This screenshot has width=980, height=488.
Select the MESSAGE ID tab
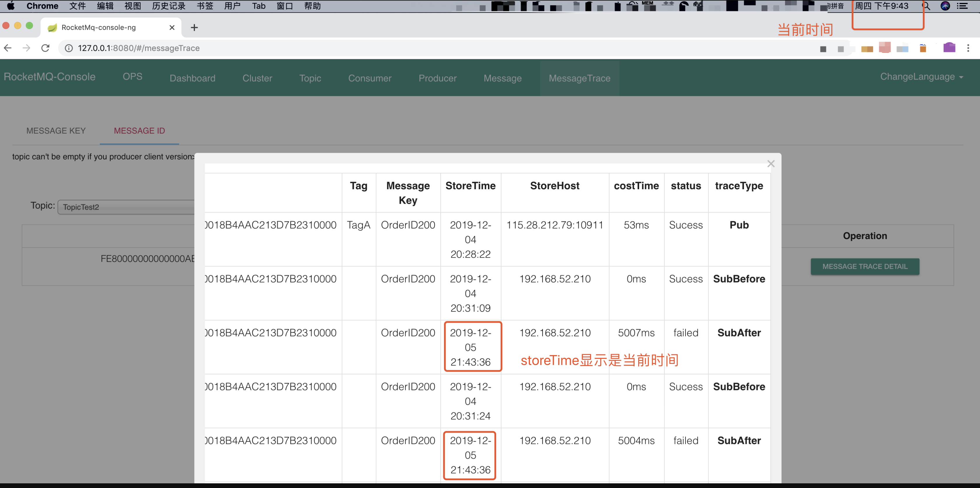[139, 131]
